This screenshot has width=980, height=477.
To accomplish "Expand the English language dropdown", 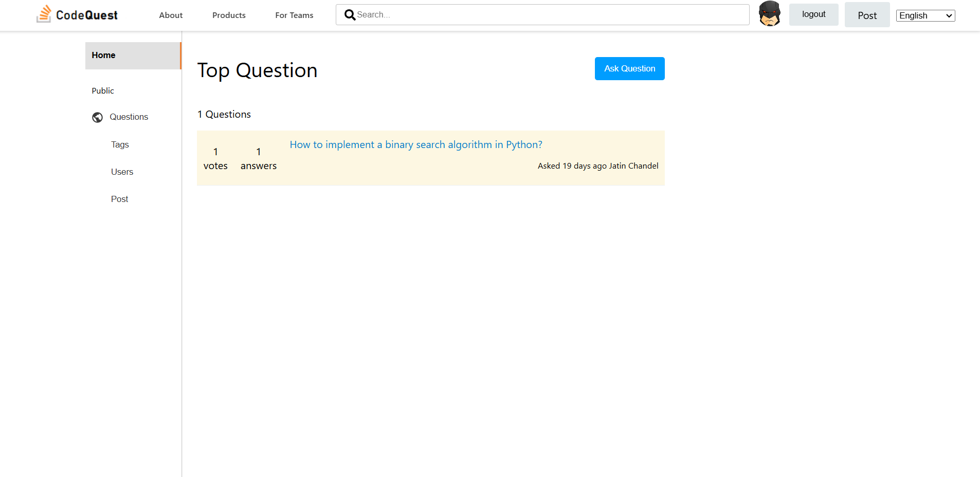I will [925, 15].
